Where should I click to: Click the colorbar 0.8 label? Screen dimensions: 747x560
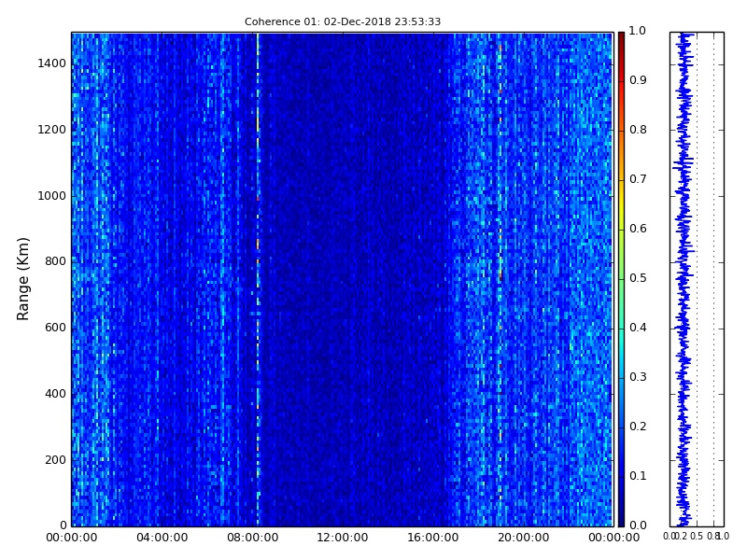(x=638, y=130)
